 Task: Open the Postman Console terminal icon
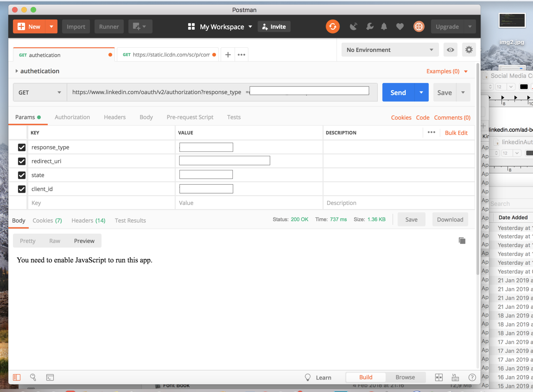50,377
